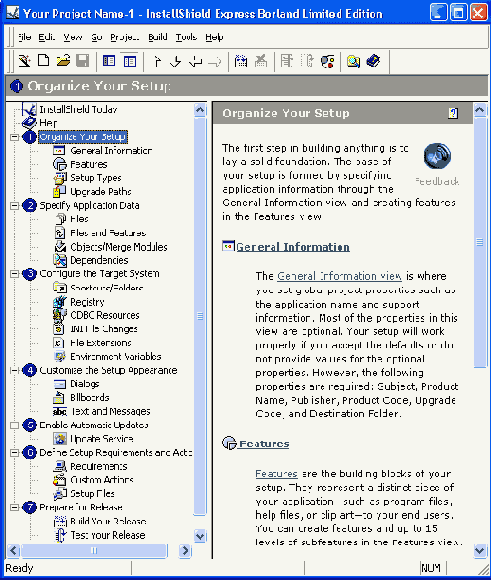
Task: Open the File menu
Action: (25, 37)
